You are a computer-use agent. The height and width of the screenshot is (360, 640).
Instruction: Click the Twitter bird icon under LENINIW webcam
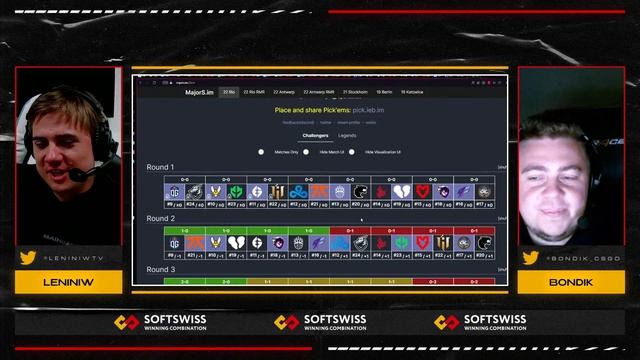coord(28,258)
